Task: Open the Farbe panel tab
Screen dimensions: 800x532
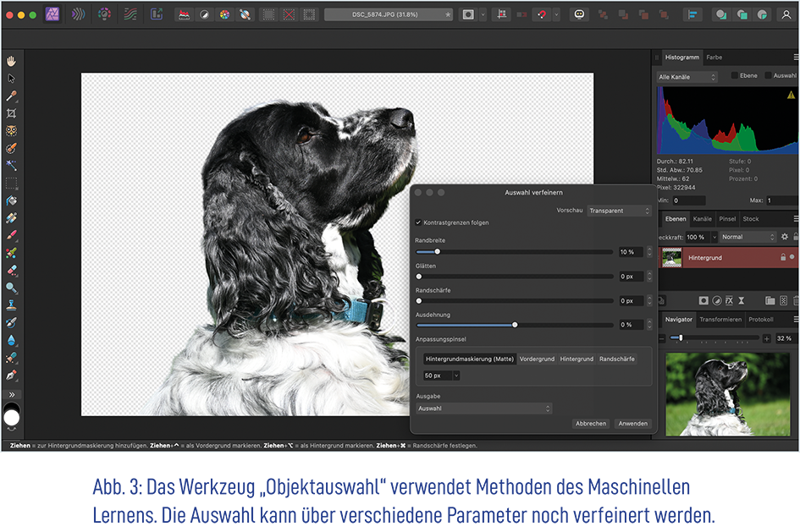Action: pos(714,58)
